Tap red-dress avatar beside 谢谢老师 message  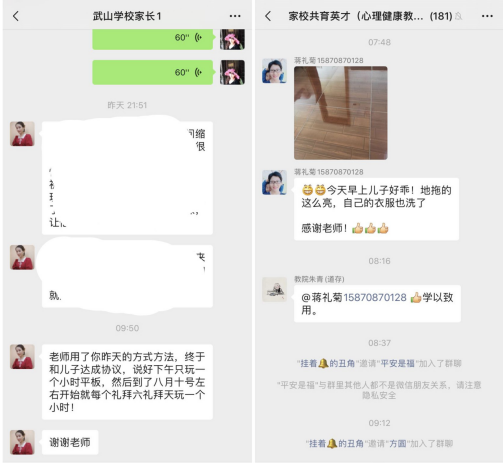click(x=22, y=442)
